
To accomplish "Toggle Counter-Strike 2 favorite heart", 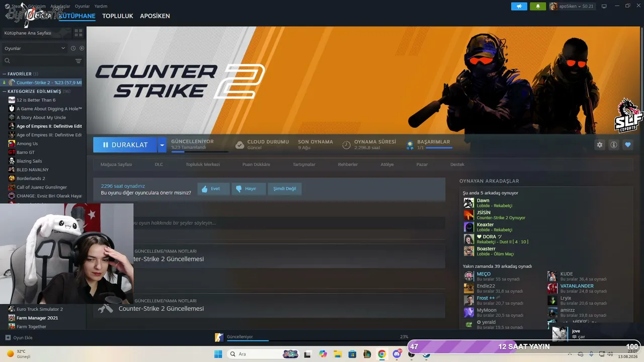I will click(x=628, y=145).
